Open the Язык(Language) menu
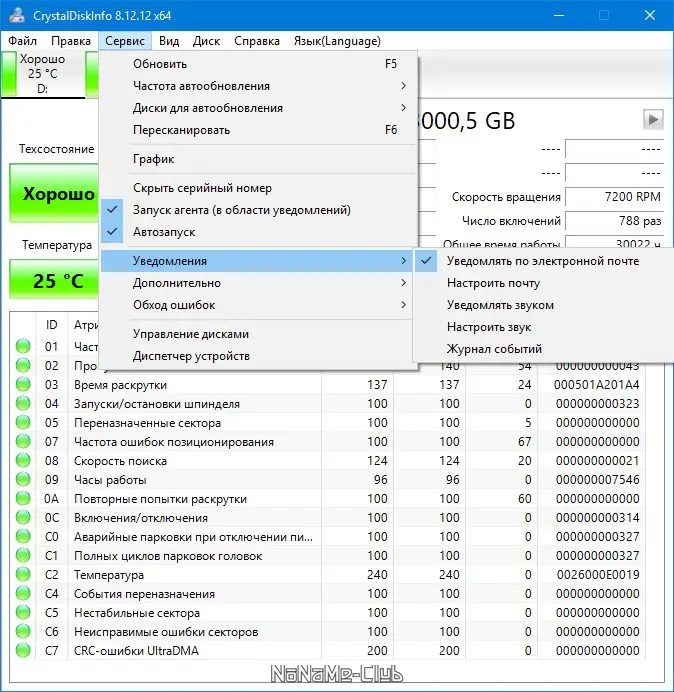 pyautogui.click(x=337, y=41)
